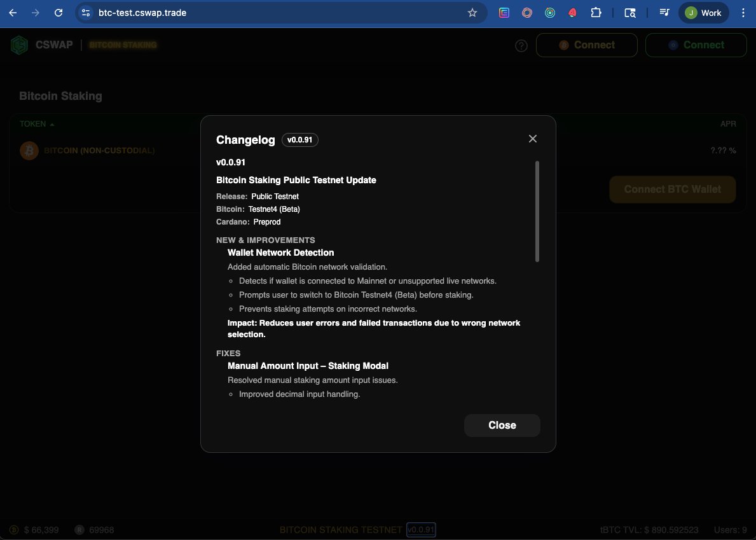Sort by the TOKEN column header
The image size is (756, 540).
[37, 124]
